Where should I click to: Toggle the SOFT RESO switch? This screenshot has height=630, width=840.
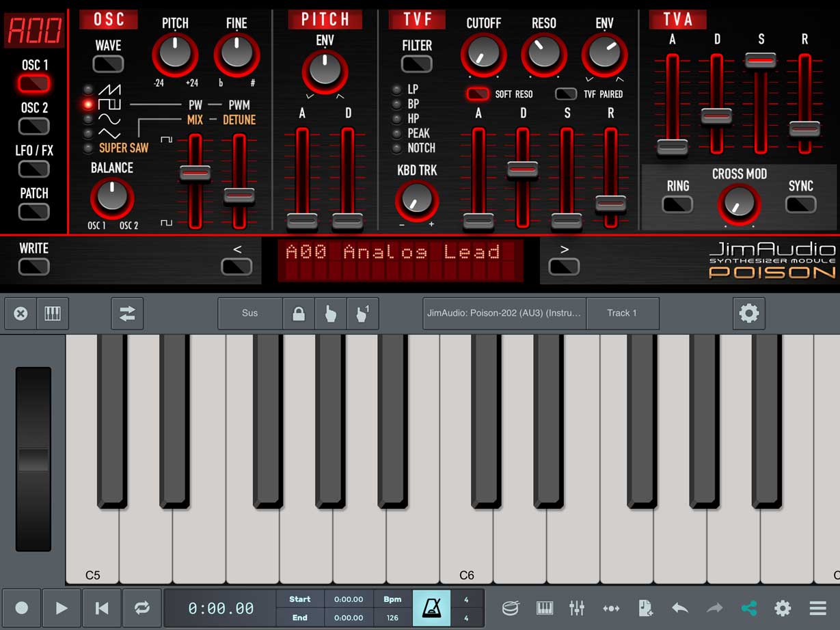(478, 94)
